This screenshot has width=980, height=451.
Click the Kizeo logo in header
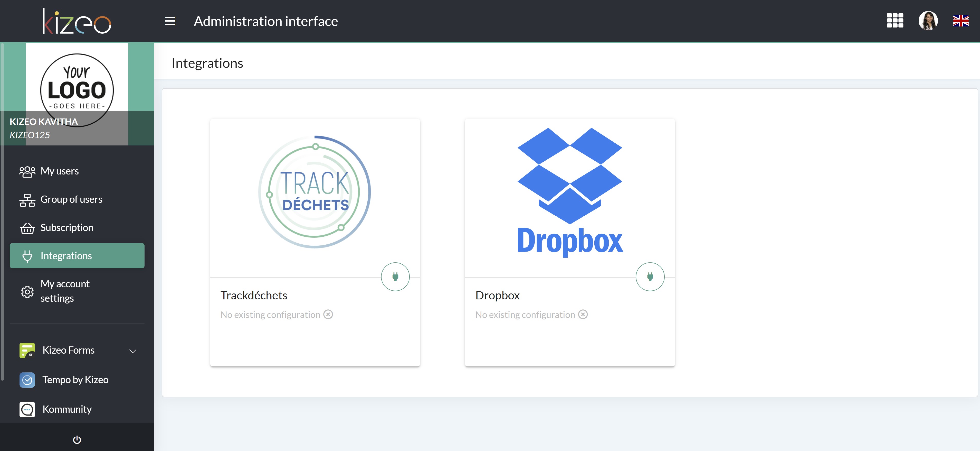[x=77, y=21]
